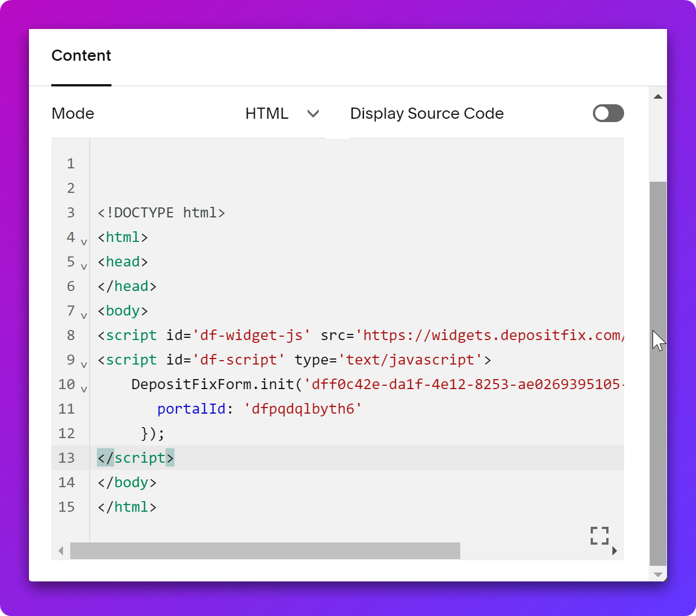Click line number 1 in the gutter
The image size is (696, 616).
point(71,163)
